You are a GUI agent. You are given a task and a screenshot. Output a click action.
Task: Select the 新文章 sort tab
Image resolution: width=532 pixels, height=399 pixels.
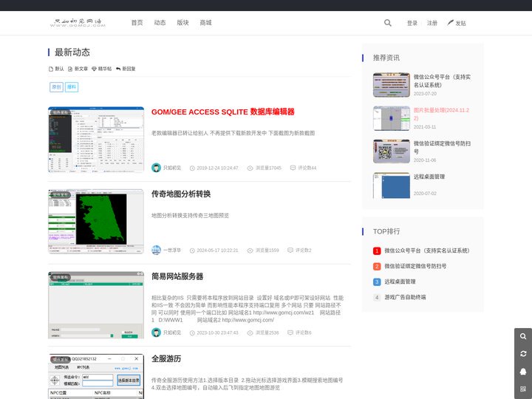[78, 69]
